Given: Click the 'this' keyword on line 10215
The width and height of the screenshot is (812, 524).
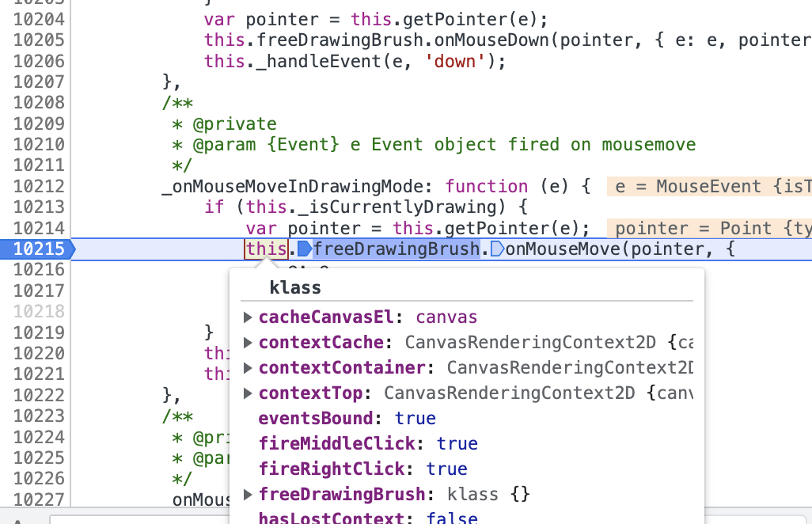Looking at the screenshot, I should [266, 249].
